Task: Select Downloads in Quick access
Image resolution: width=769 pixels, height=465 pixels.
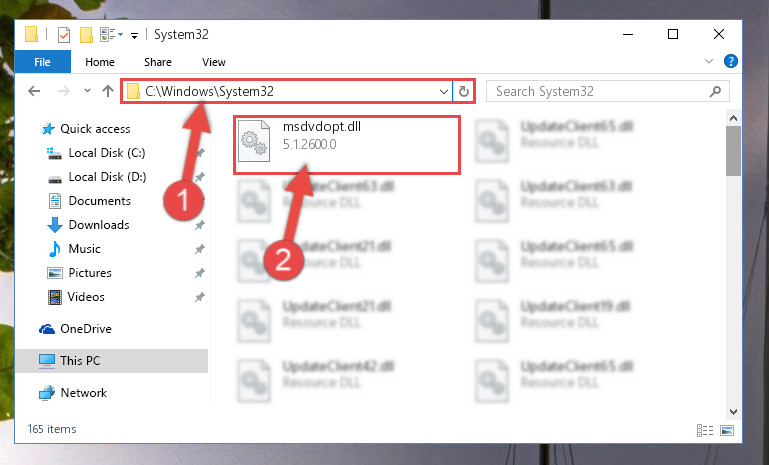Action: 99,225
